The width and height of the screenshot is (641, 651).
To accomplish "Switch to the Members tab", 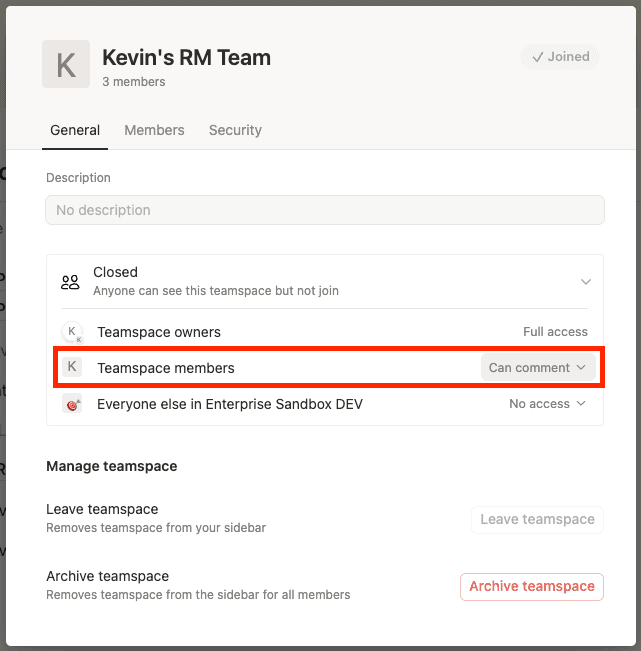I will (x=154, y=130).
